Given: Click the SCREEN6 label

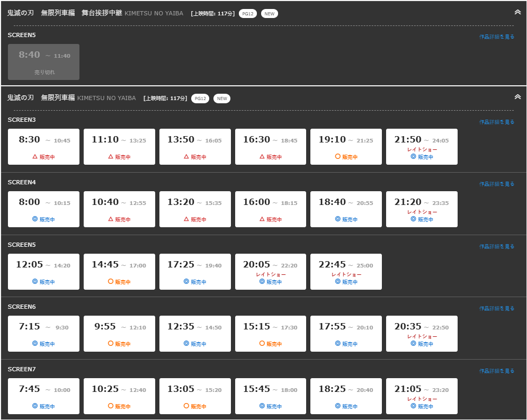Looking at the screenshot, I should coord(22,307).
